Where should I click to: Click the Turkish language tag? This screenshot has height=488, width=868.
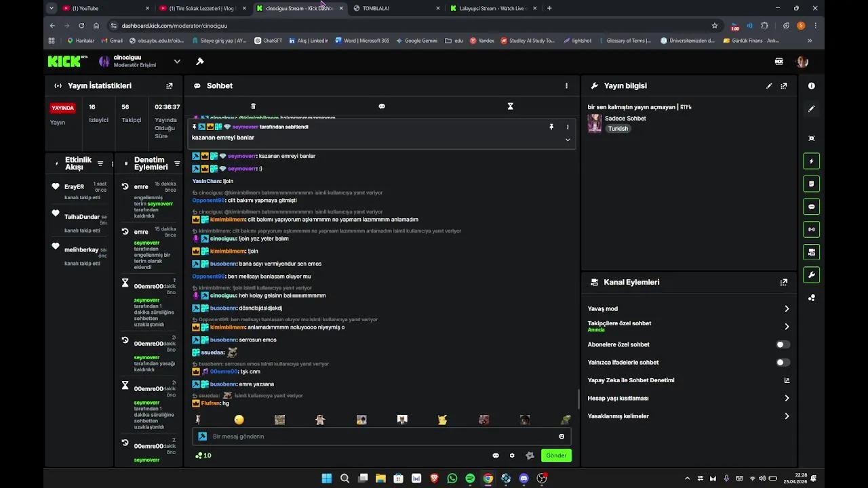pyautogui.click(x=618, y=129)
